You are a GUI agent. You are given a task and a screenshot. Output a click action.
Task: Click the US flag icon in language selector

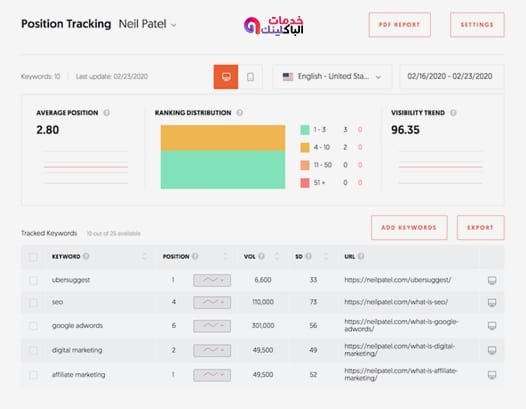[288, 77]
